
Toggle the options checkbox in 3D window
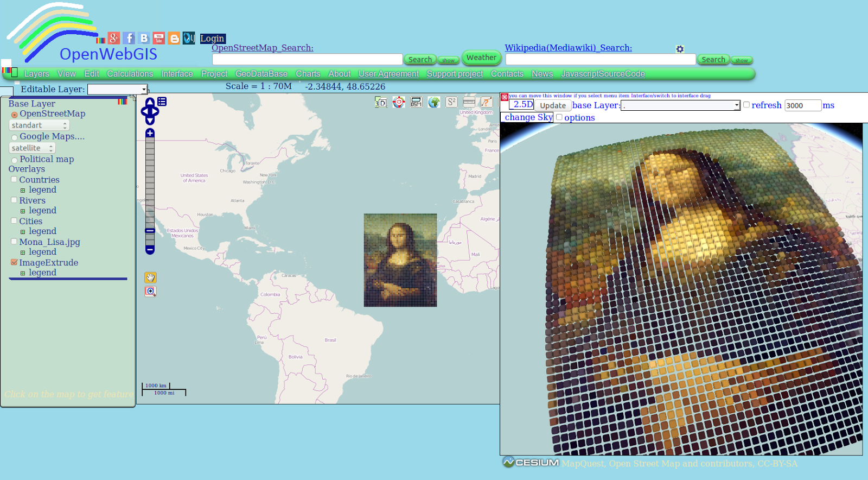point(559,117)
